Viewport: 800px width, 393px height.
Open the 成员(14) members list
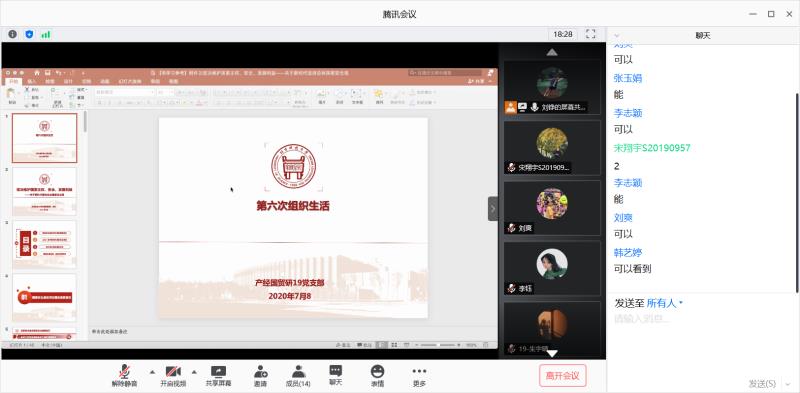click(298, 376)
